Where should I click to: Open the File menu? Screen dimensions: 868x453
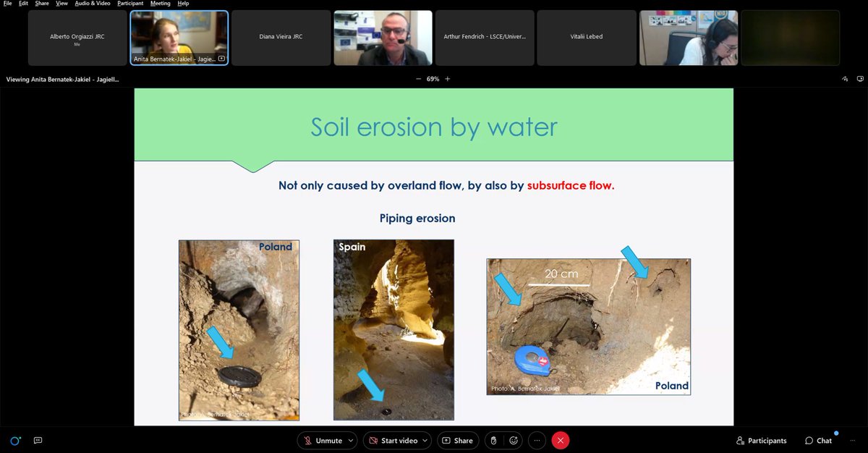7,4
